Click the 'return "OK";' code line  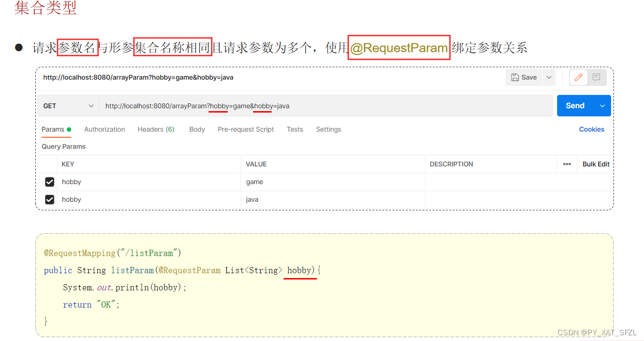pyautogui.click(x=91, y=305)
